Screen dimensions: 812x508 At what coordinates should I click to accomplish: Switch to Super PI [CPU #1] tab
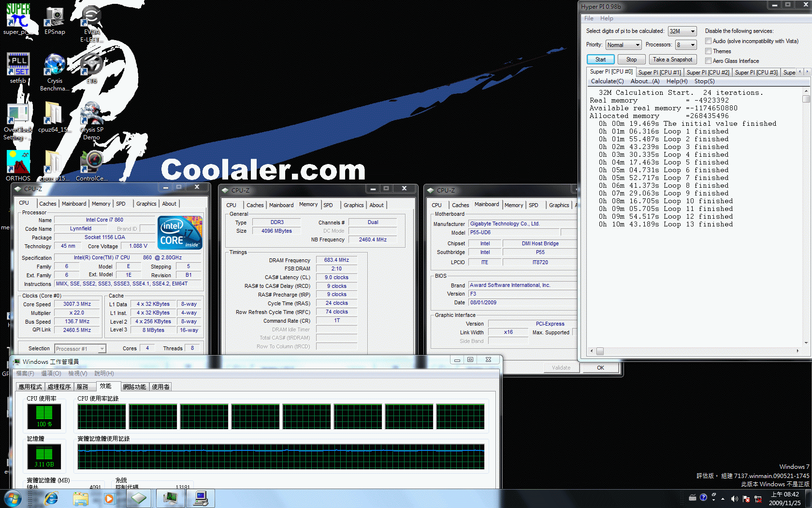659,73
